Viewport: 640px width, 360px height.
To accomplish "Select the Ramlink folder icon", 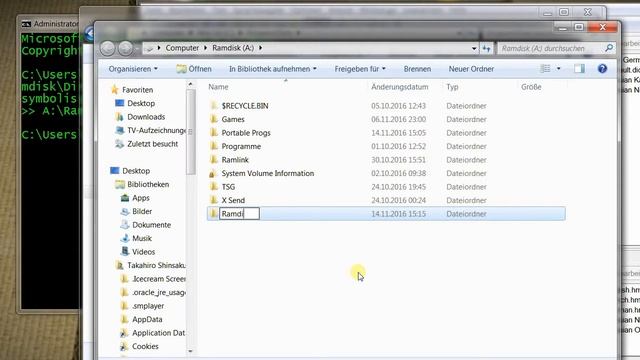I will (213, 160).
